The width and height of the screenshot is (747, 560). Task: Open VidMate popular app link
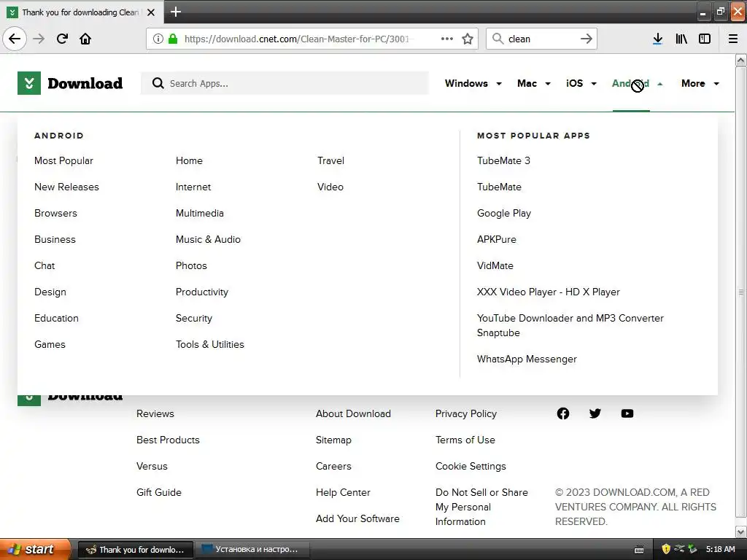pos(495,265)
